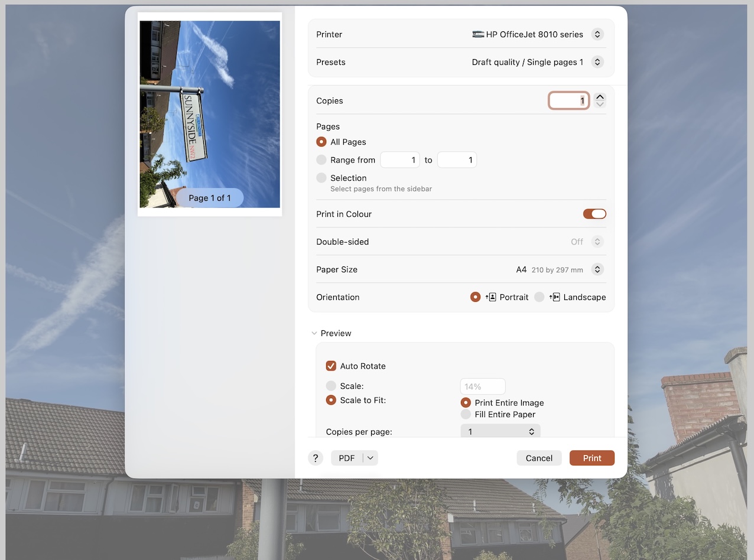Open the Printer selection dropdown
Screen dimensions: 754x560
pos(597,34)
